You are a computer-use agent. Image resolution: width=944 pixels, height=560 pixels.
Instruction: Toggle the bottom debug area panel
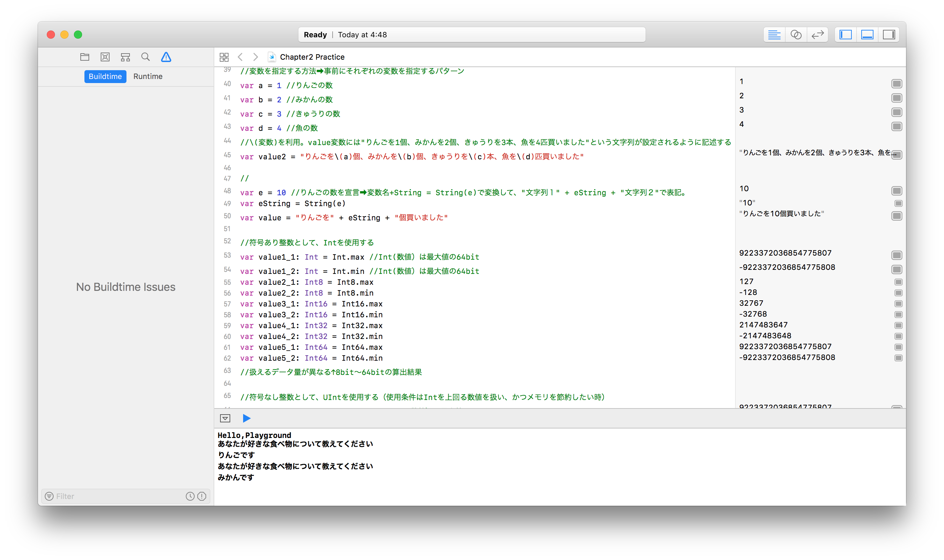pos(867,35)
